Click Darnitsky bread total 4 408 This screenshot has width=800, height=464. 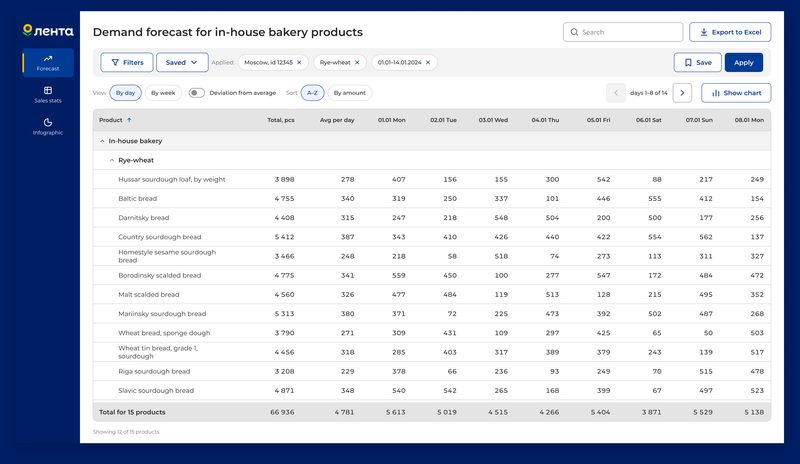(x=284, y=217)
